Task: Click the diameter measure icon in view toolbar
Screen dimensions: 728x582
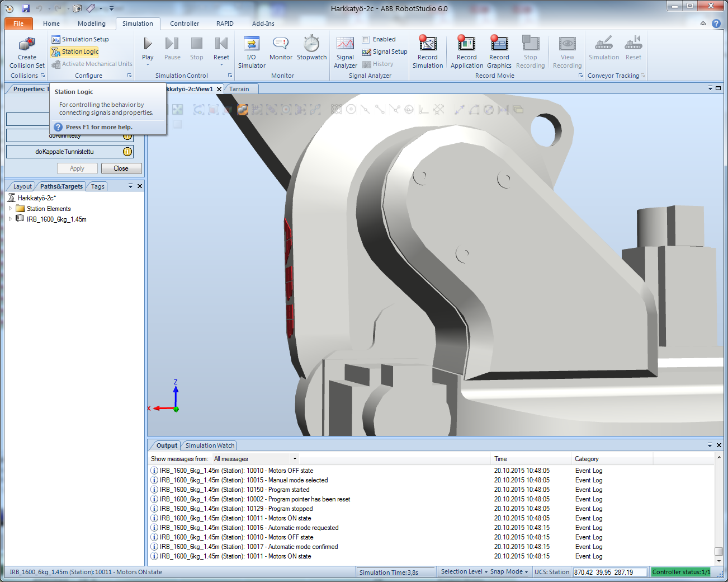Action: pyautogui.click(x=489, y=110)
